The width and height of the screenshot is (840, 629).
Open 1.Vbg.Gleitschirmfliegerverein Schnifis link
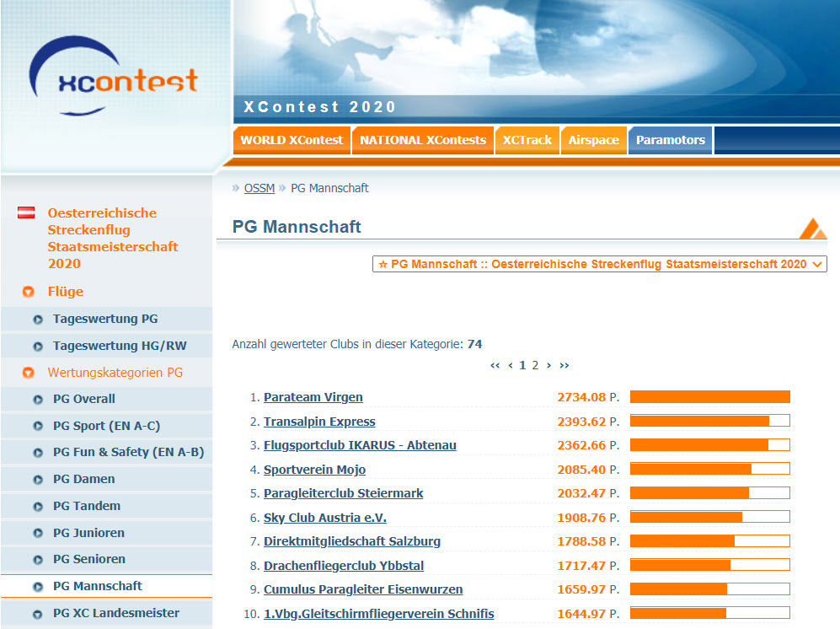pos(379,614)
